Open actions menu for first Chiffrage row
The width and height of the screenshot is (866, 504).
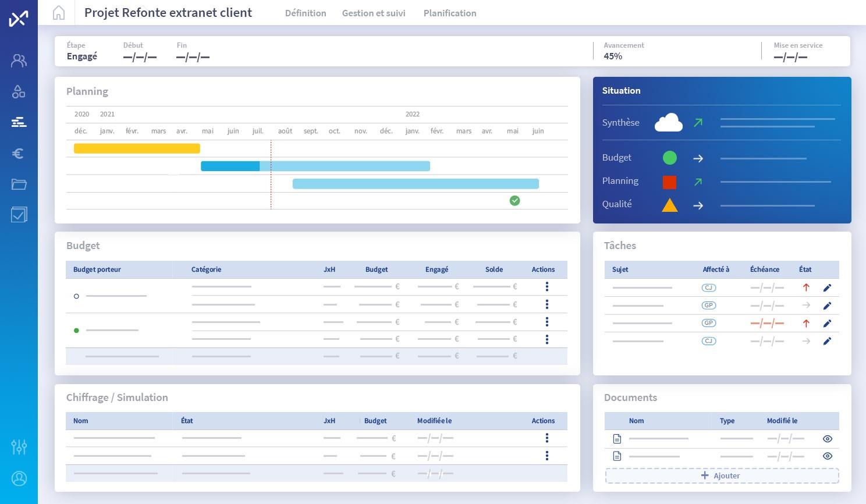[547, 438]
